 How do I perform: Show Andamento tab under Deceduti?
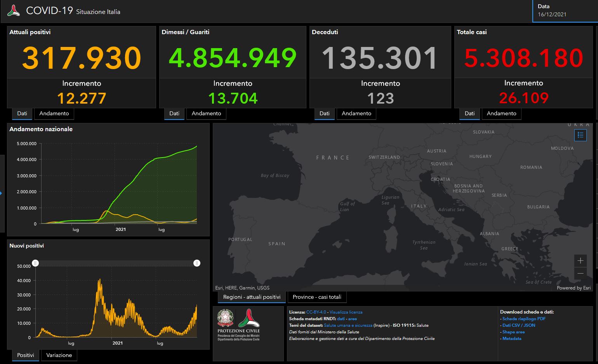tap(356, 113)
